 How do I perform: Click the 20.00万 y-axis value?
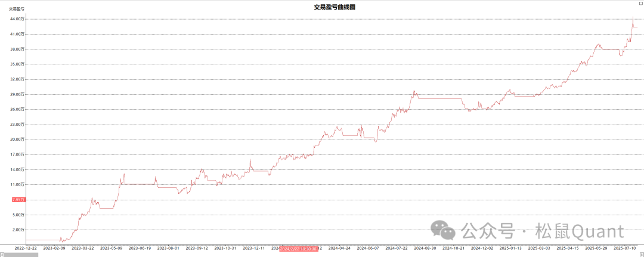(x=17, y=140)
